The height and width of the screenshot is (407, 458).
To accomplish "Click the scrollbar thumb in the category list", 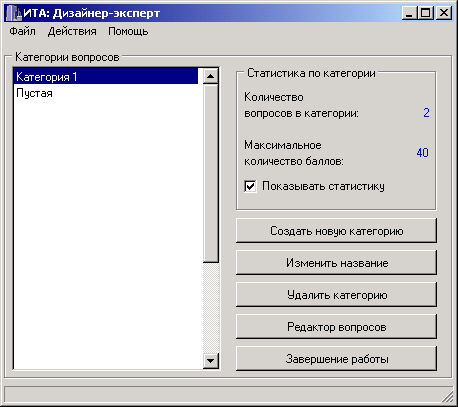I will point(210,173).
